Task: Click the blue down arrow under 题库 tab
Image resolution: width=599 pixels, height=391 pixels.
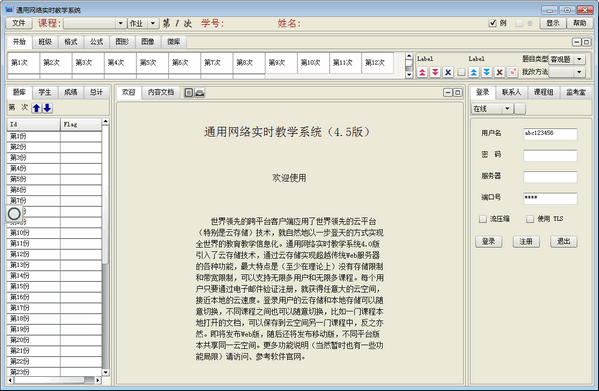Action: [47, 108]
